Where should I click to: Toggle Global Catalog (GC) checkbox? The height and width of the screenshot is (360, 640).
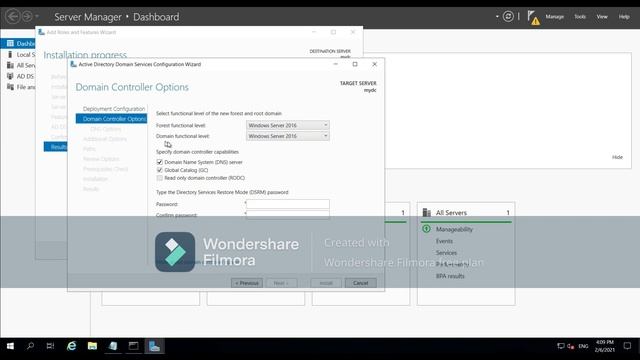click(x=160, y=170)
